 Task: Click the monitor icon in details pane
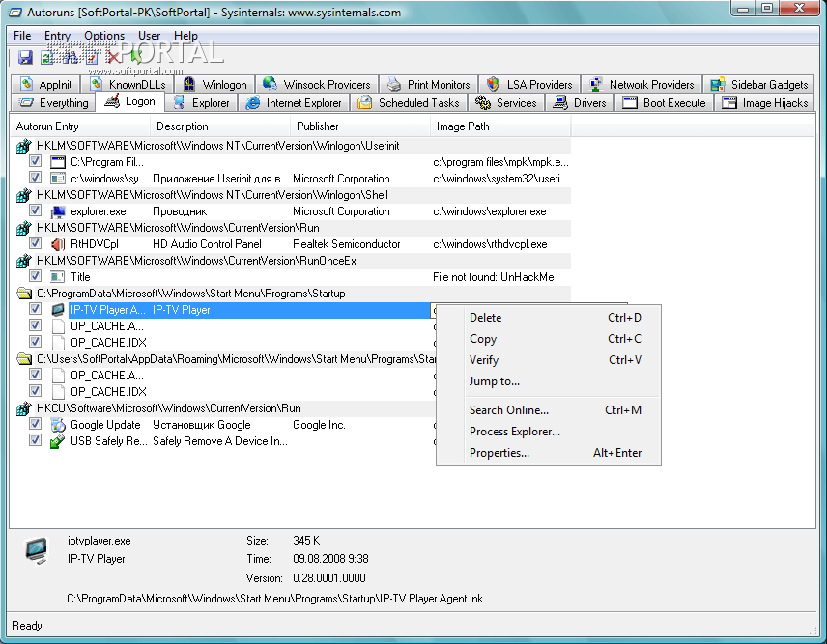click(x=37, y=550)
